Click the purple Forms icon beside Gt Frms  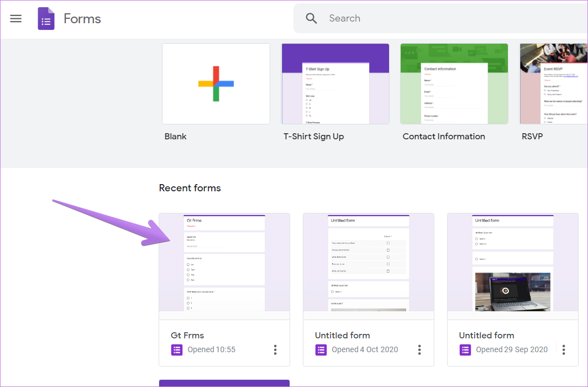[176, 350]
